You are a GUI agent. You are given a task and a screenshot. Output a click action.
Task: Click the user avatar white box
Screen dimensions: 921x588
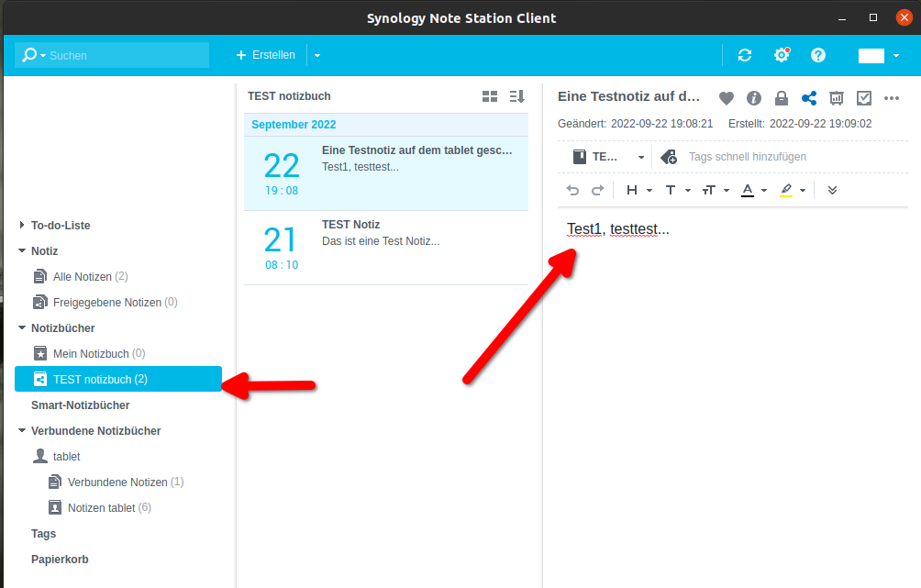tap(871, 56)
